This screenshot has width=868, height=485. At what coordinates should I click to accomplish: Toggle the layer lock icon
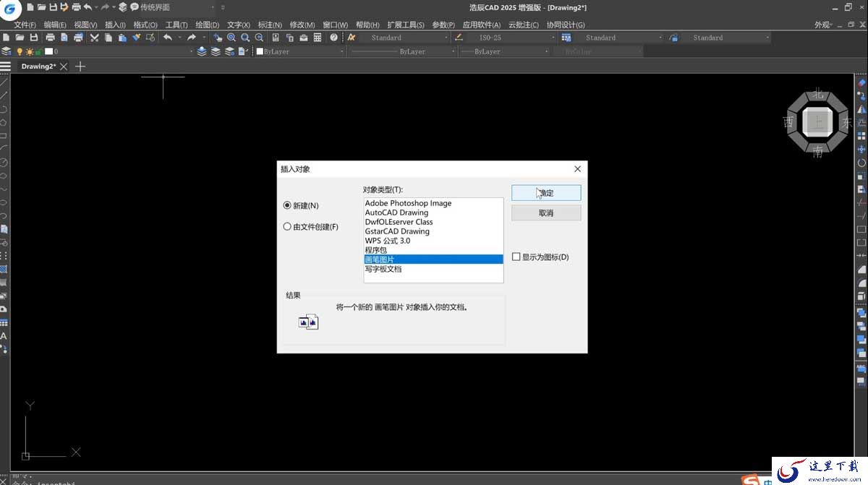[x=39, y=52]
